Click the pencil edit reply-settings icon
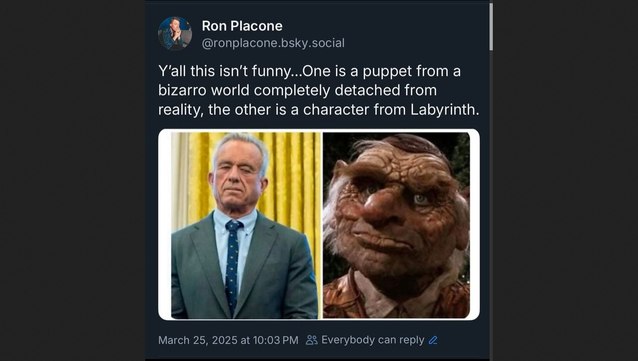 (433, 340)
